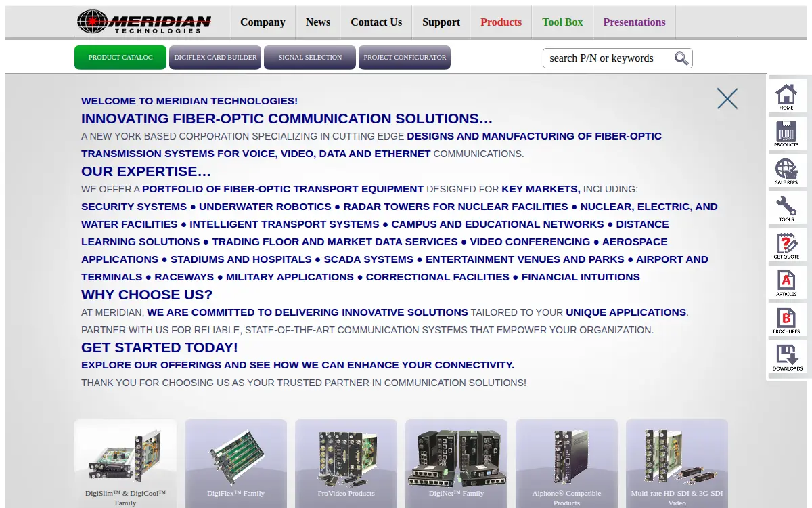Viewport: 812px width, 508px height.
Task: Open the Presentations menu
Action: 635,22
